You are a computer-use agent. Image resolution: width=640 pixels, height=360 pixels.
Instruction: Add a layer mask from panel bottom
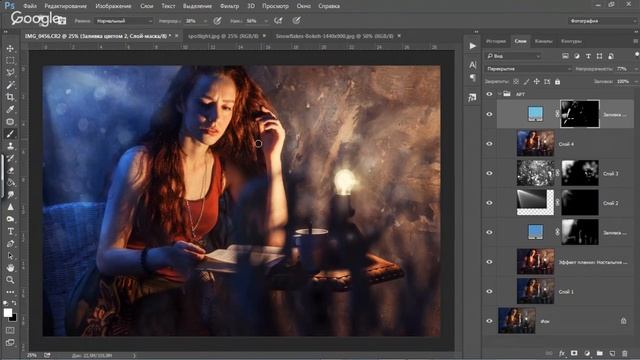[574, 353]
